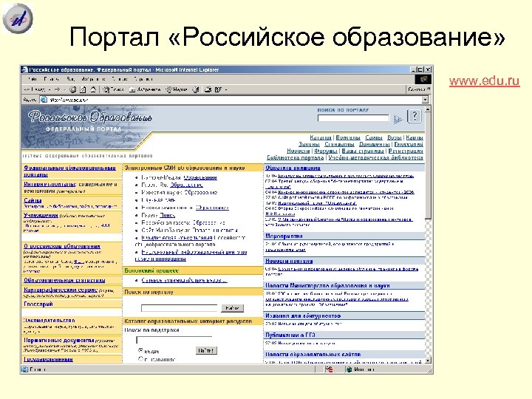The height and width of the screenshot is (399, 532).
Task: Click the page icon in address bar
Action: [x=44, y=100]
